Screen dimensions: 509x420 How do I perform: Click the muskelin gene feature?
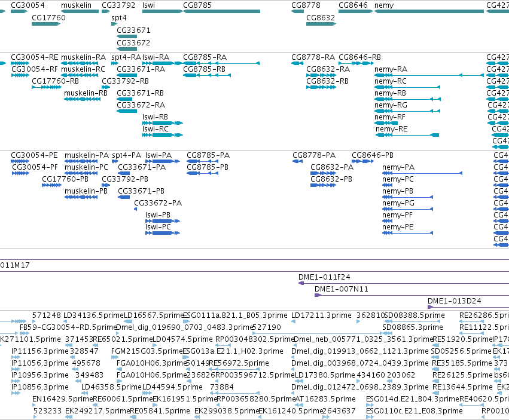click(x=80, y=11)
